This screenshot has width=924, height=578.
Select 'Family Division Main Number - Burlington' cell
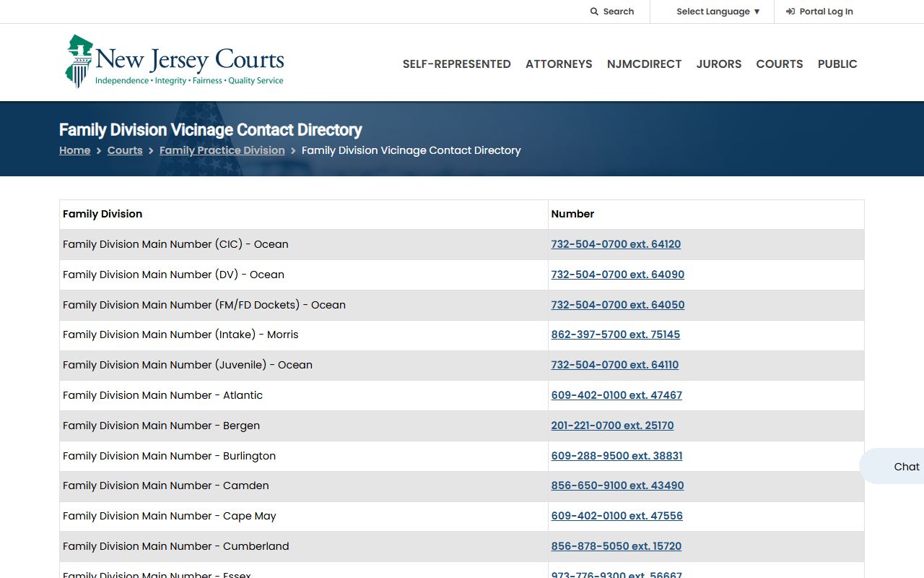304,457
